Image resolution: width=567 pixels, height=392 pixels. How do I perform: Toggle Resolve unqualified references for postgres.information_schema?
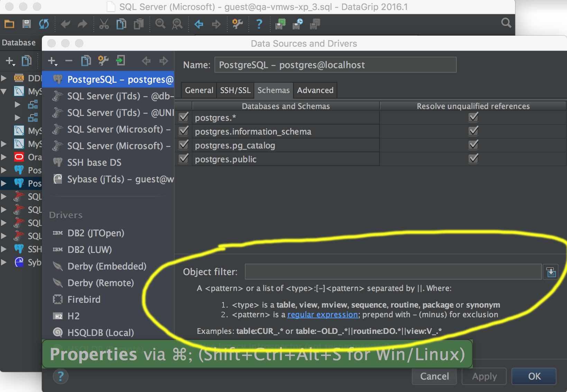click(x=473, y=131)
